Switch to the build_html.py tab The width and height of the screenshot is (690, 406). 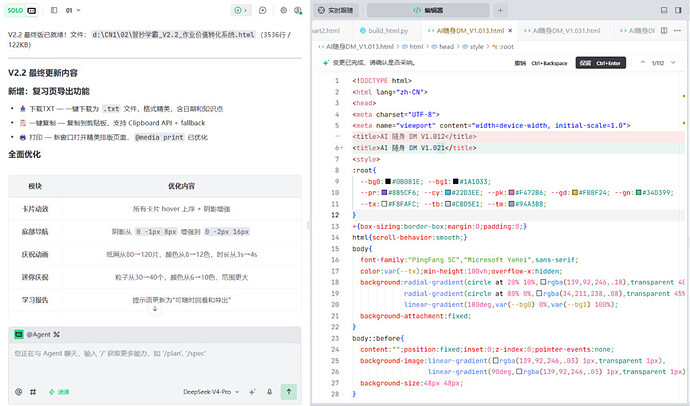point(384,30)
